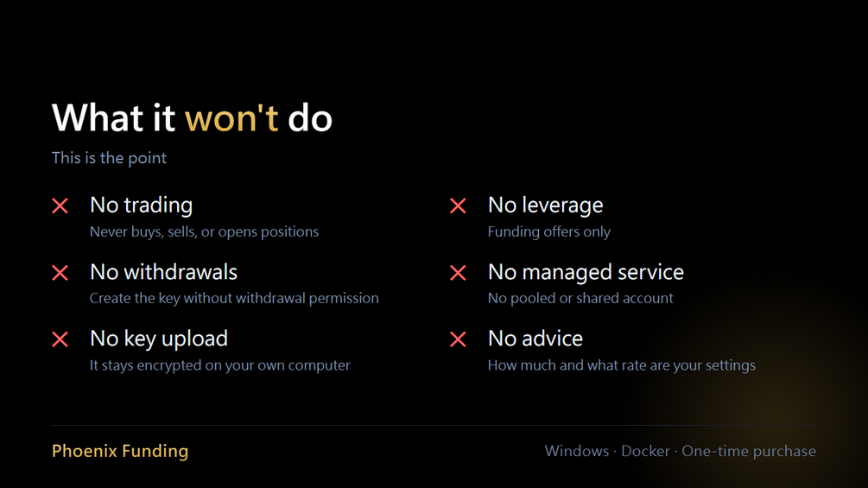The width and height of the screenshot is (868, 488).
Task: Click the red X beside No leverage
Action: [459, 206]
